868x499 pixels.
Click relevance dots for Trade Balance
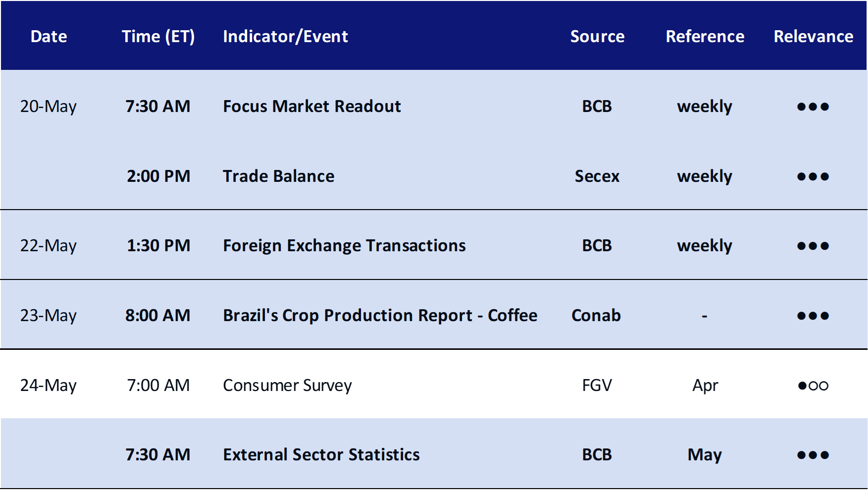pyautogui.click(x=813, y=176)
